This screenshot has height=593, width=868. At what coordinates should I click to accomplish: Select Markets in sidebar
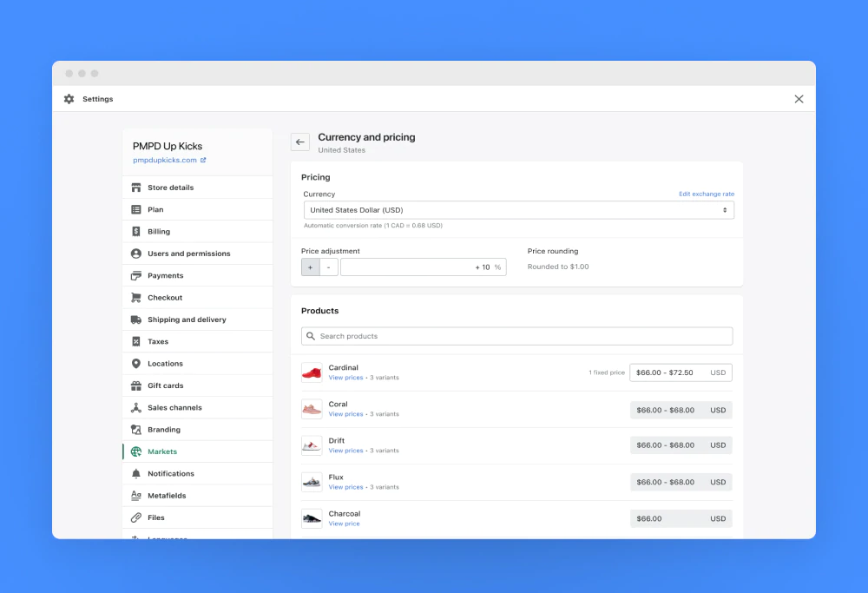pyautogui.click(x=198, y=451)
